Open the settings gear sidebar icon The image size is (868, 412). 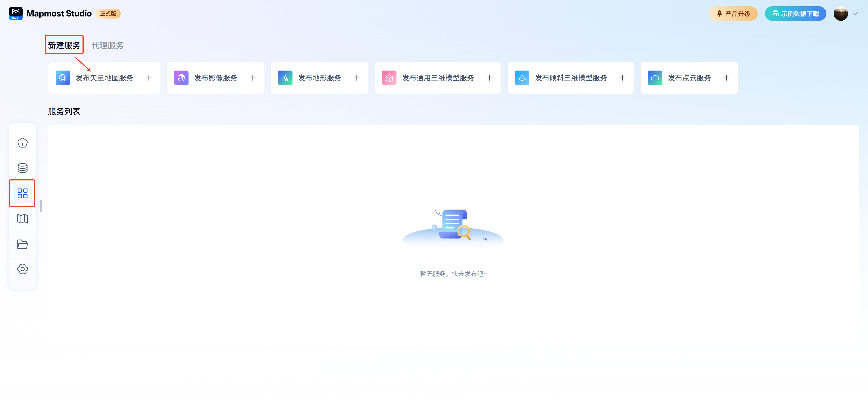(22, 269)
